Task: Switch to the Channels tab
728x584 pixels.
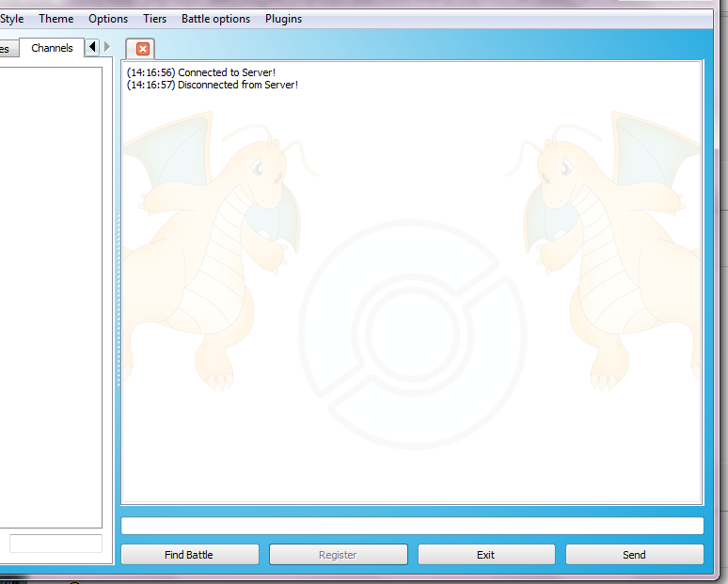Action: tap(52, 48)
